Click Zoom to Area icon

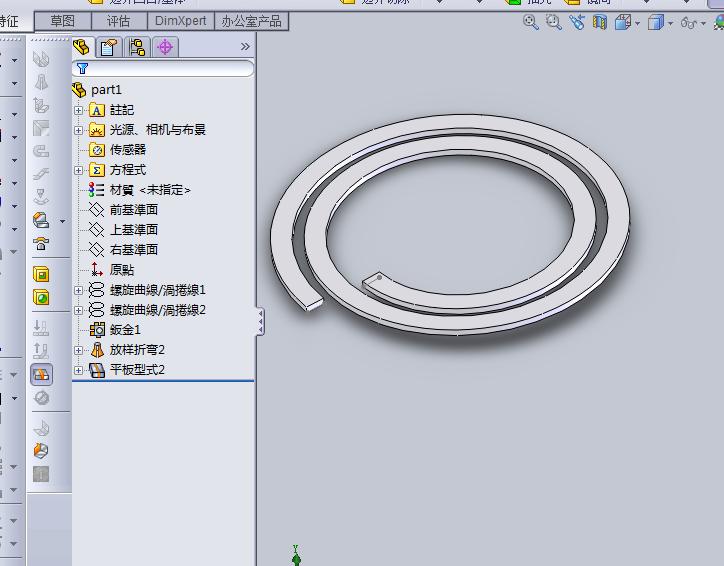coord(554,22)
